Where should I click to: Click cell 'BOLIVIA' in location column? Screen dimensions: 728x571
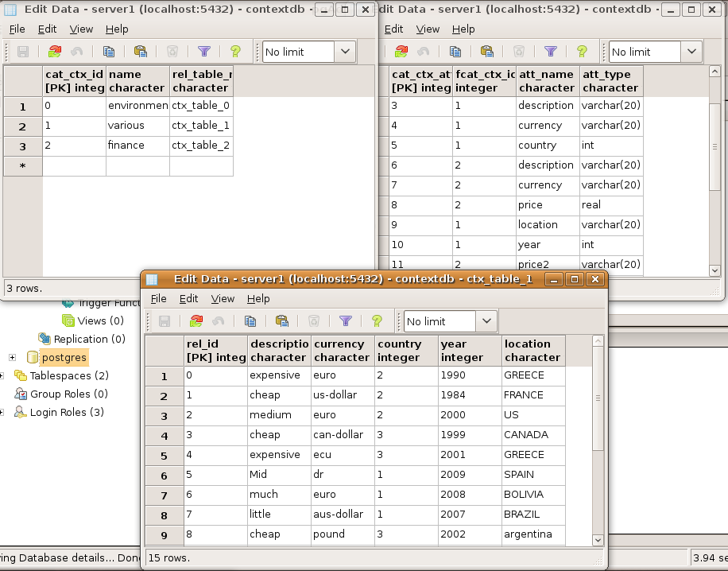tap(533, 495)
